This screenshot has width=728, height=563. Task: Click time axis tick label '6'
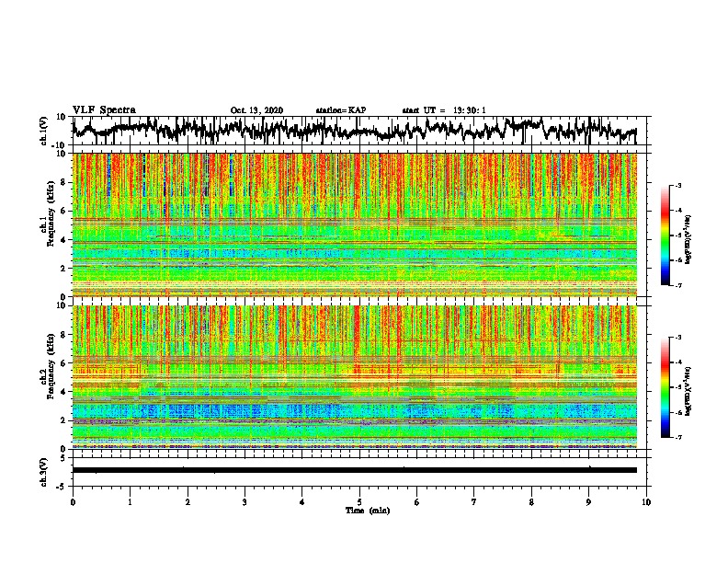click(x=417, y=502)
